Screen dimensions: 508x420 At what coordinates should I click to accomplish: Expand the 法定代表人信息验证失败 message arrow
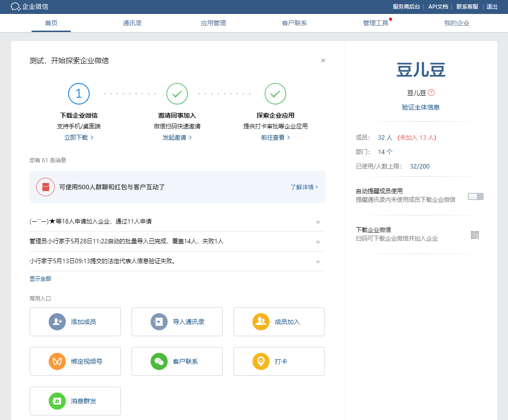tap(318, 262)
